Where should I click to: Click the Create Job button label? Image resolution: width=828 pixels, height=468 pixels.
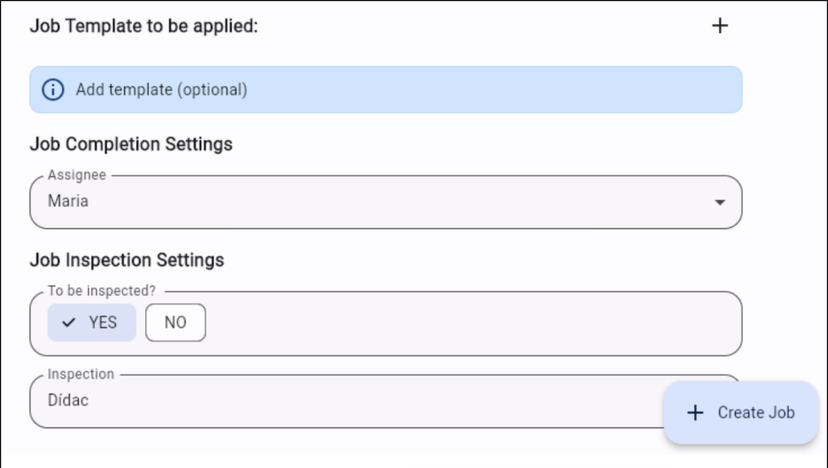[x=756, y=413]
